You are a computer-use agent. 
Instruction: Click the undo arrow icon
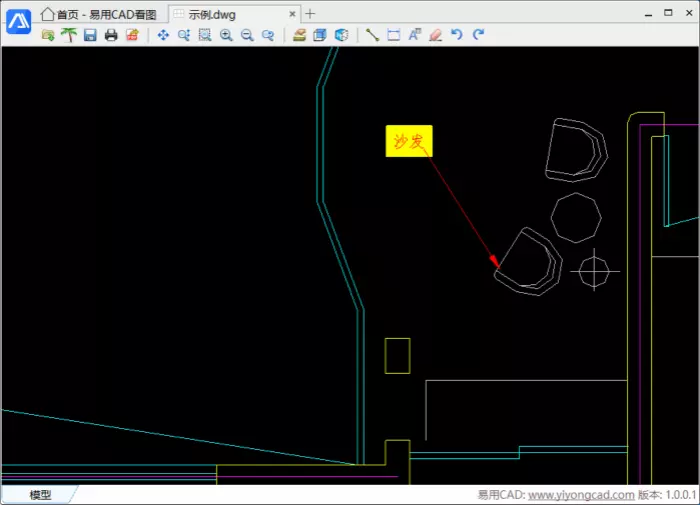457,35
